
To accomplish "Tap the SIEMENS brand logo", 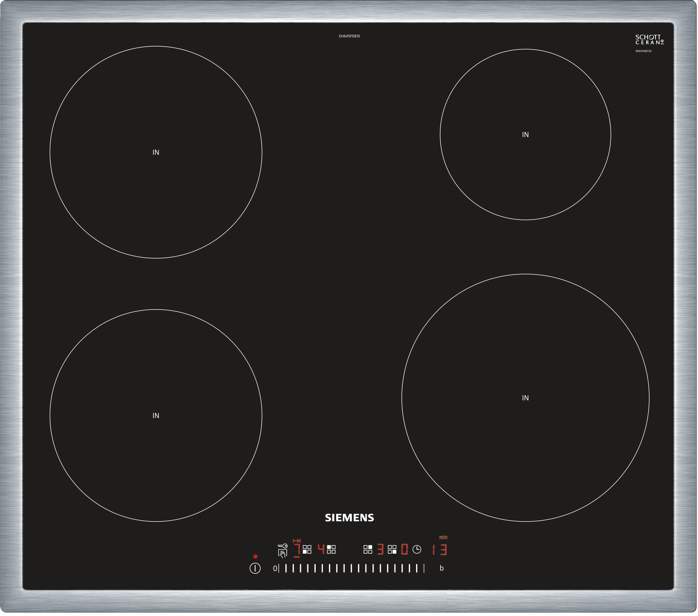I will (349, 518).
